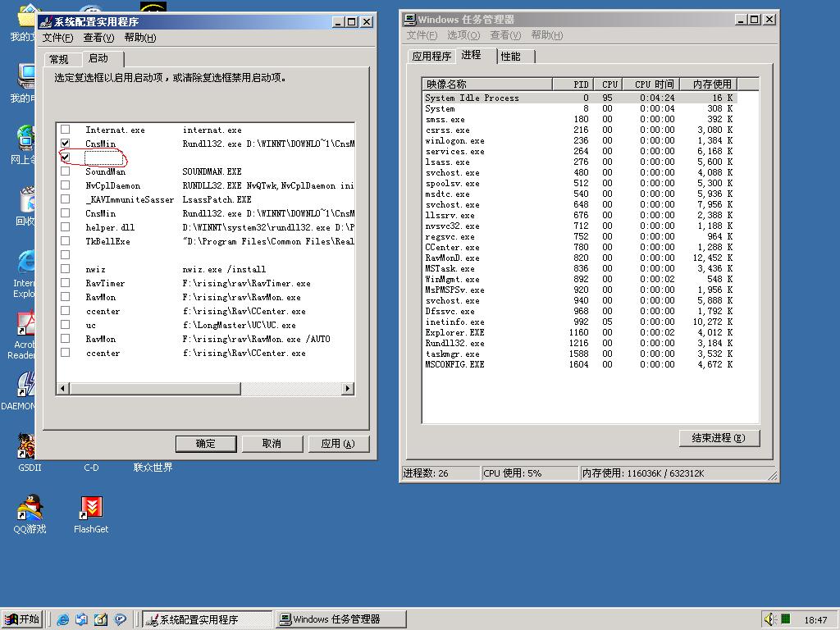
Task: Open the GSDII desktop shortcut icon
Action: pos(25,445)
